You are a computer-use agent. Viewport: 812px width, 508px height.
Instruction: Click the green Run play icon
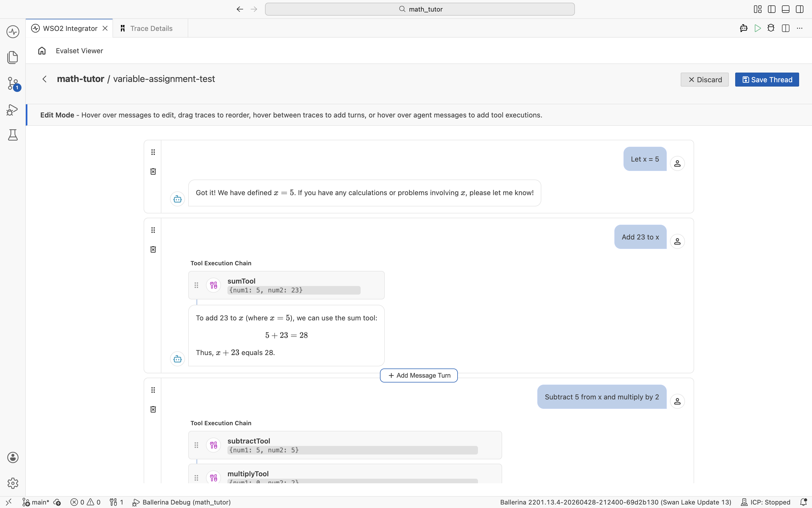pyautogui.click(x=757, y=28)
